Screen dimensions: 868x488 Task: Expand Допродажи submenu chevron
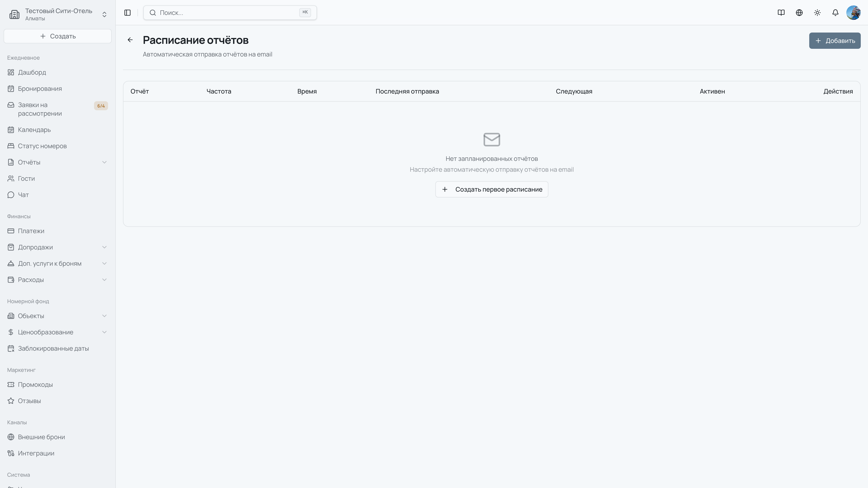click(104, 247)
